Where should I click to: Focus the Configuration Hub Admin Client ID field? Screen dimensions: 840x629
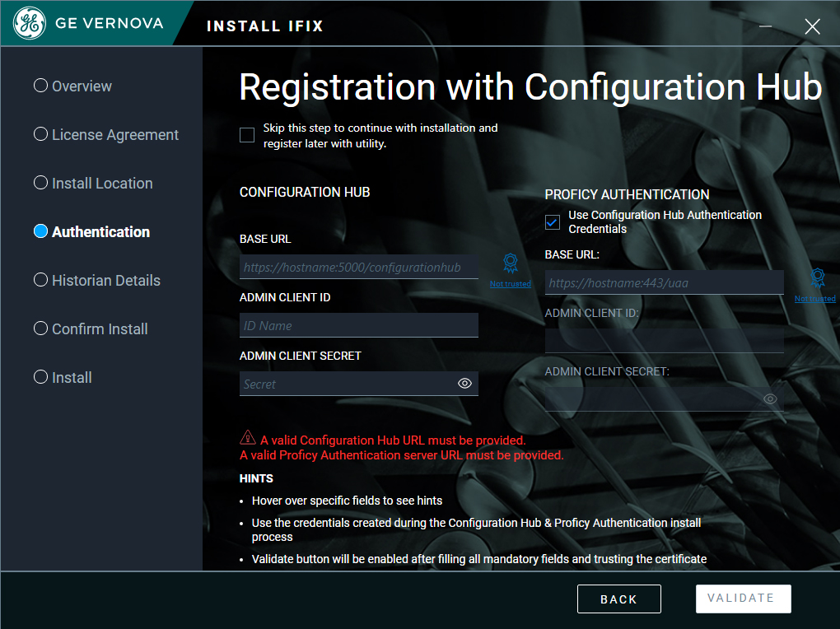tap(359, 325)
